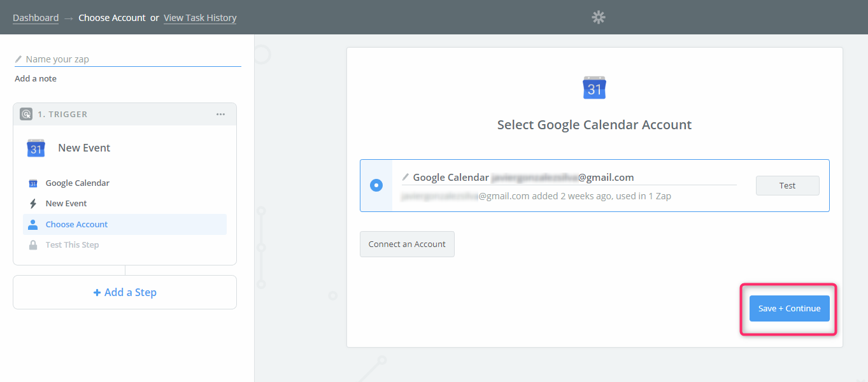Click the small calendar icon next to Google Calendar
Screen dimensions: 868x382
click(33, 183)
